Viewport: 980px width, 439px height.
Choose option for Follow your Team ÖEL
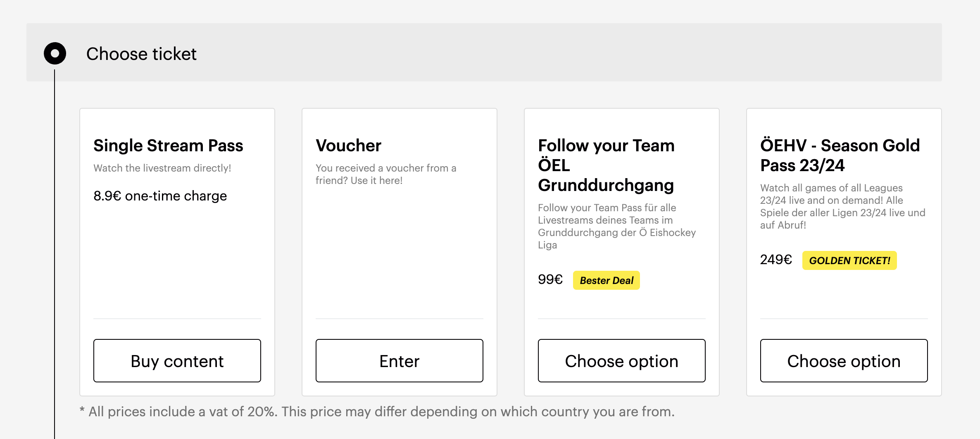(x=621, y=360)
